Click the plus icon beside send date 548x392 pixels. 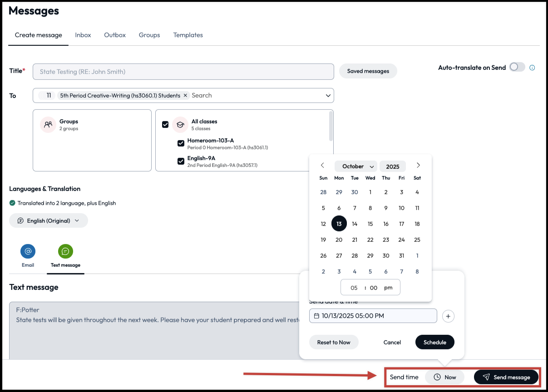click(x=448, y=316)
